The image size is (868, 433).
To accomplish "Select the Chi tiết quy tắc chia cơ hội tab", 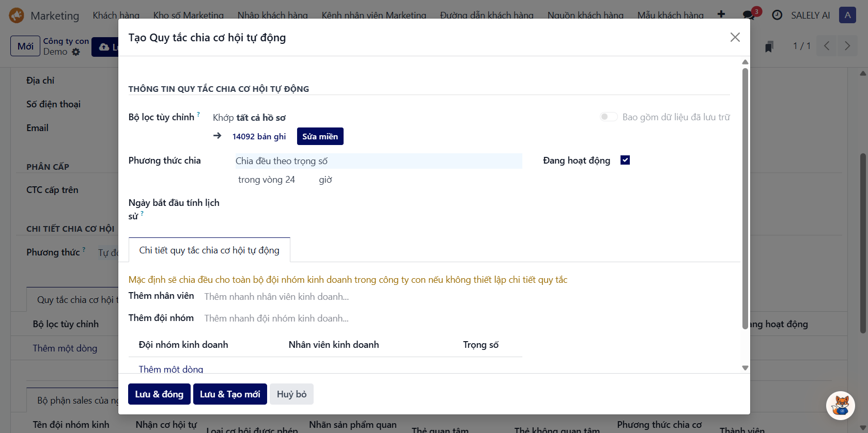I will tap(209, 250).
